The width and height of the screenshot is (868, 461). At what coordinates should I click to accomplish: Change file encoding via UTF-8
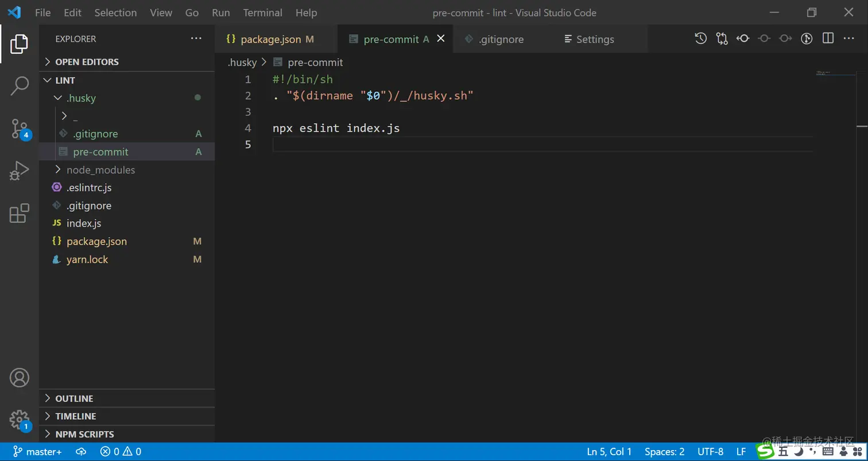pyautogui.click(x=710, y=452)
